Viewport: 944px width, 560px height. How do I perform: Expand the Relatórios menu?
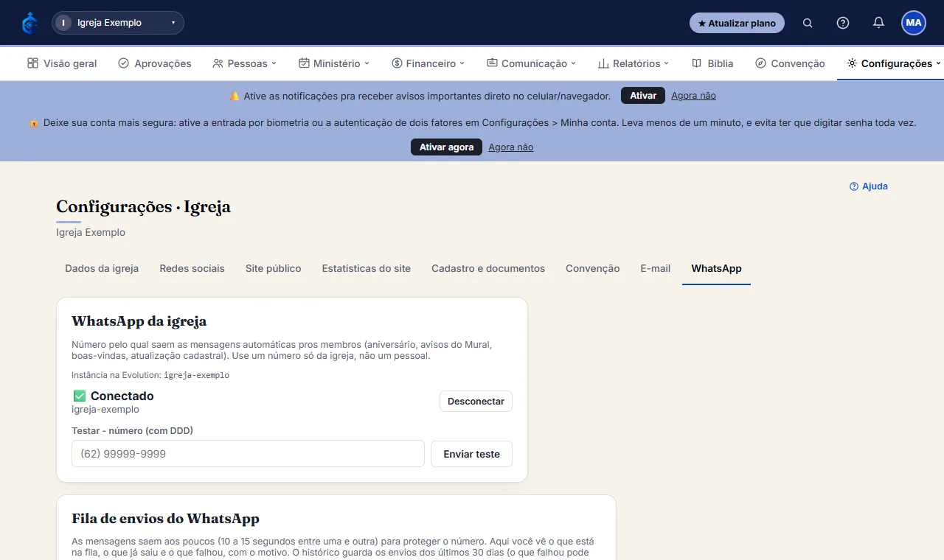634,63
